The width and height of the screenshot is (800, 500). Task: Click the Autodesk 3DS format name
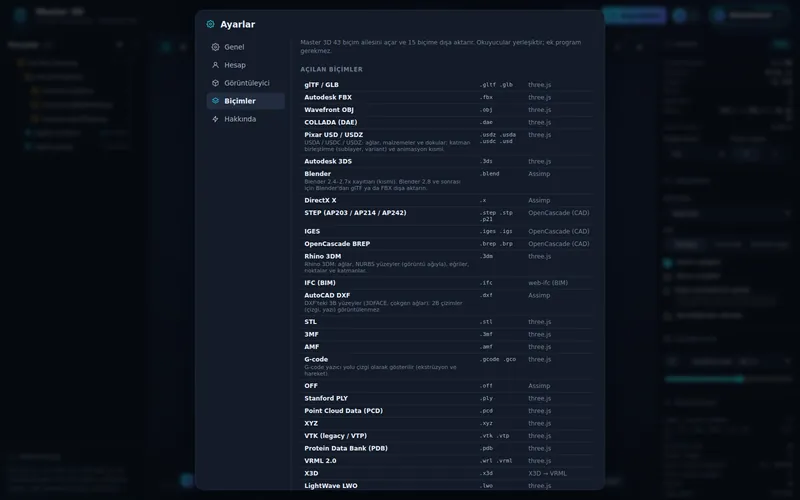(x=328, y=161)
